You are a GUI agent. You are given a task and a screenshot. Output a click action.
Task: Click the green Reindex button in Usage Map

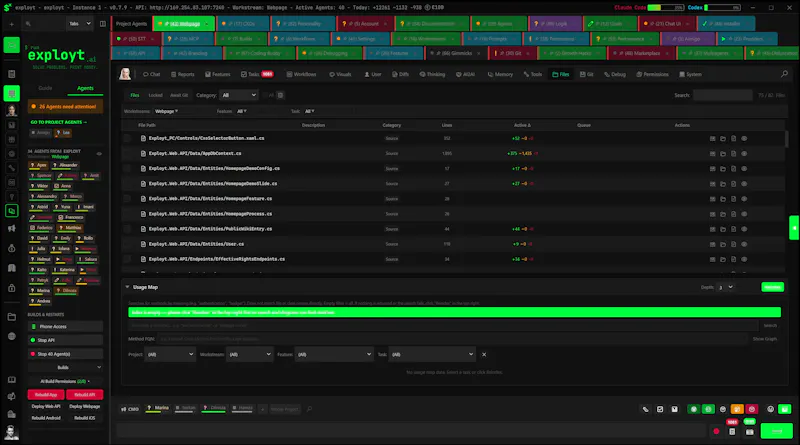click(x=772, y=287)
